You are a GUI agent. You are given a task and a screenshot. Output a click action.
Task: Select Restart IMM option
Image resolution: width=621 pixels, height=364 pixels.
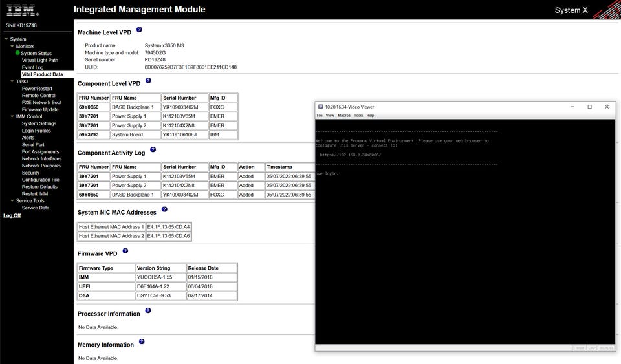pyautogui.click(x=35, y=194)
